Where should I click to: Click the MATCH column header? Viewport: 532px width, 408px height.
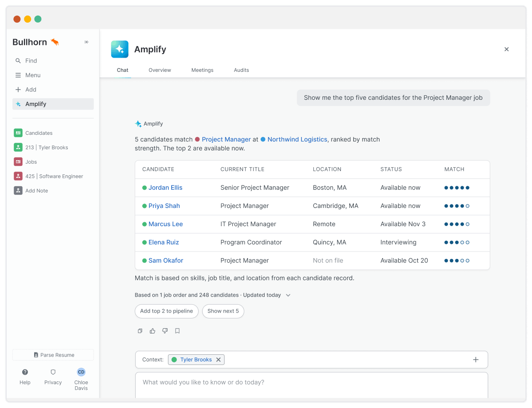tap(454, 169)
